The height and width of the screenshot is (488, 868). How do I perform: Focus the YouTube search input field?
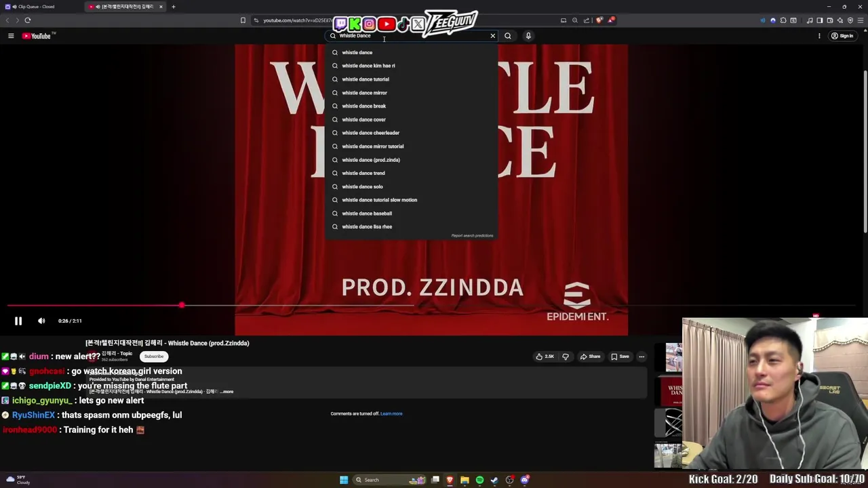412,36
